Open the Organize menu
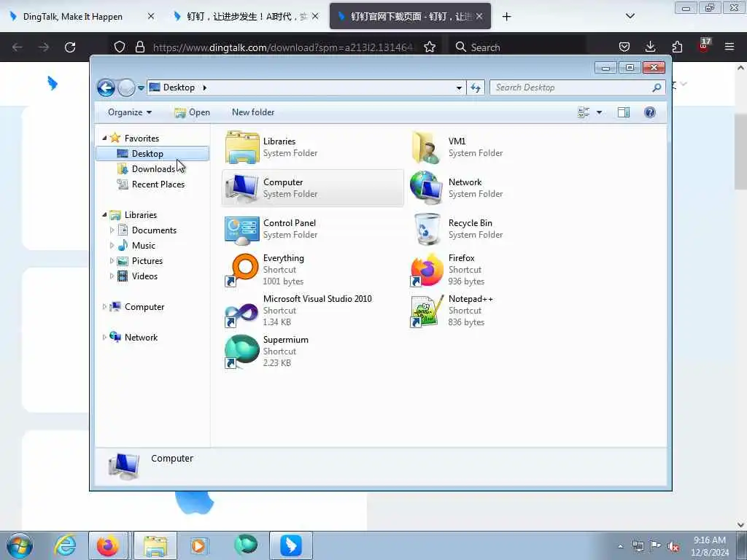Screen dimensions: 747x560 pyautogui.click(x=130, y=112)
